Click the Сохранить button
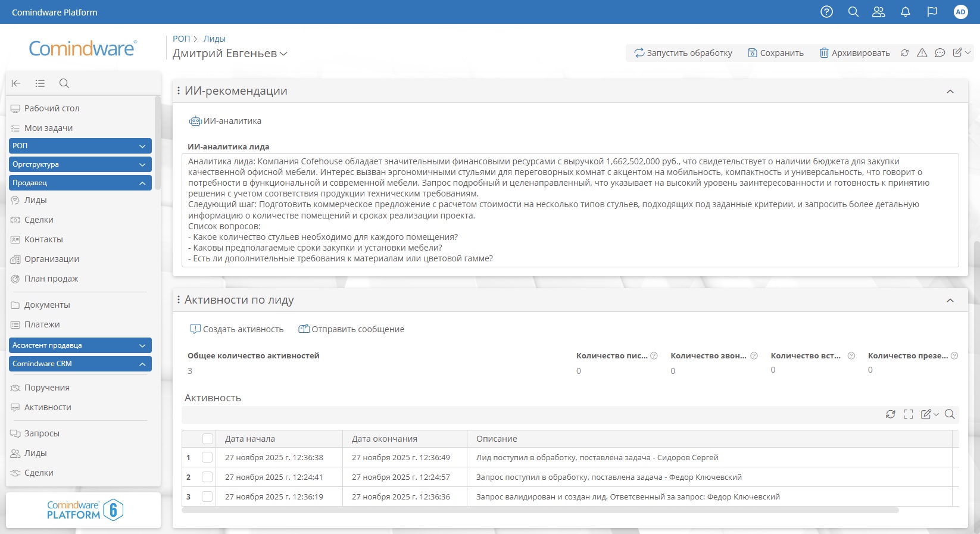 click(776, 53)
